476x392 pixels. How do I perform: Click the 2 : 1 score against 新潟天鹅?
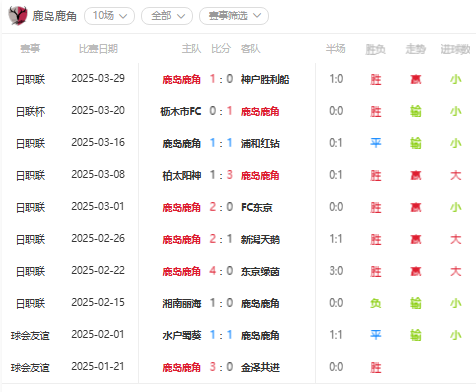(221, 239)
